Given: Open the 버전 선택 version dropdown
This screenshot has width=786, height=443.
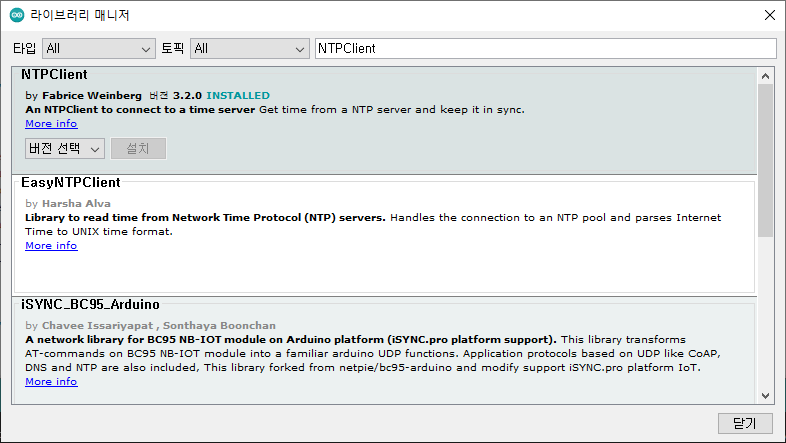Looking at the screenshot, I should pos(65,148).
